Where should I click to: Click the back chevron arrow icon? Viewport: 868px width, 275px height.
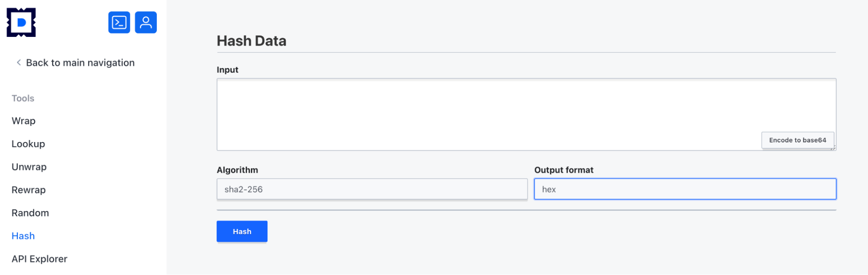pos(19,63)
